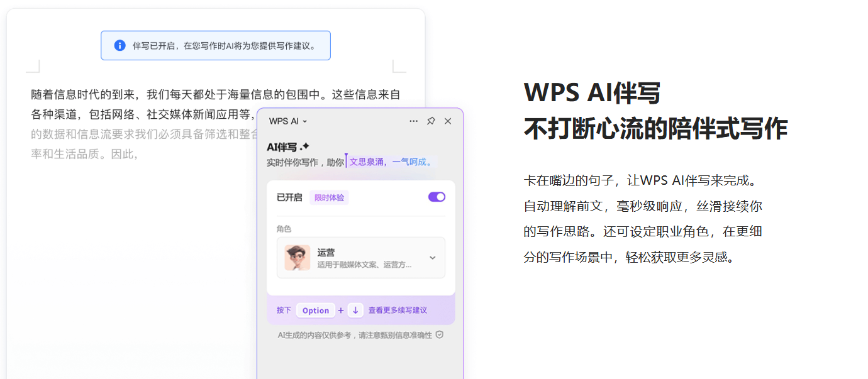Viewport: 868px width, 379px height.
Task: Click the 运营 role name
Action: pyautogui.click(x=326, y=252)
